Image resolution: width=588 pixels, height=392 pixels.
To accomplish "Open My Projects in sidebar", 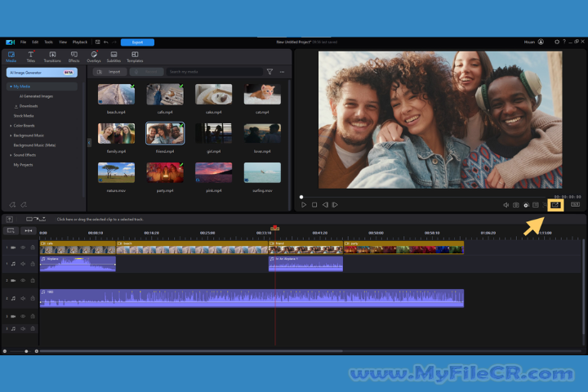I will (23, 165).
